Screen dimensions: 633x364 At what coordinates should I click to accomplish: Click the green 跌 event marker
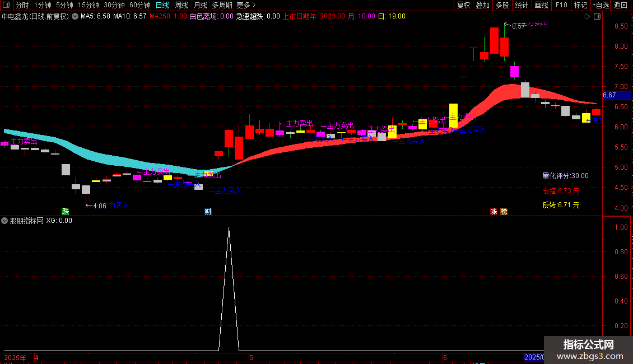click(66, 211)
